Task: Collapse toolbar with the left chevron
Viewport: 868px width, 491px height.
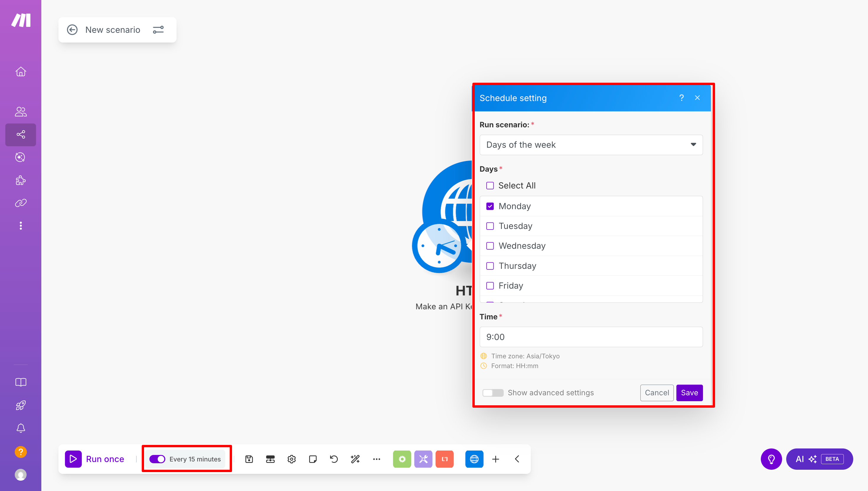Action: 517,459
